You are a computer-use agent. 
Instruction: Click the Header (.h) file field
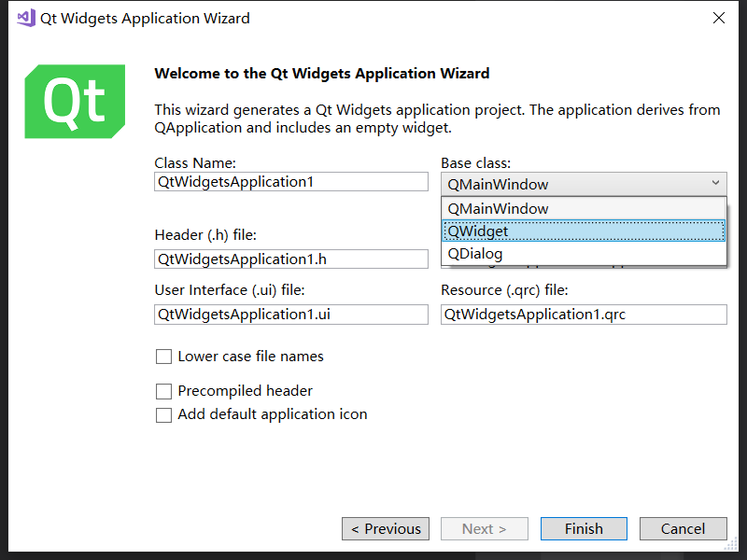tap(291, 259)
